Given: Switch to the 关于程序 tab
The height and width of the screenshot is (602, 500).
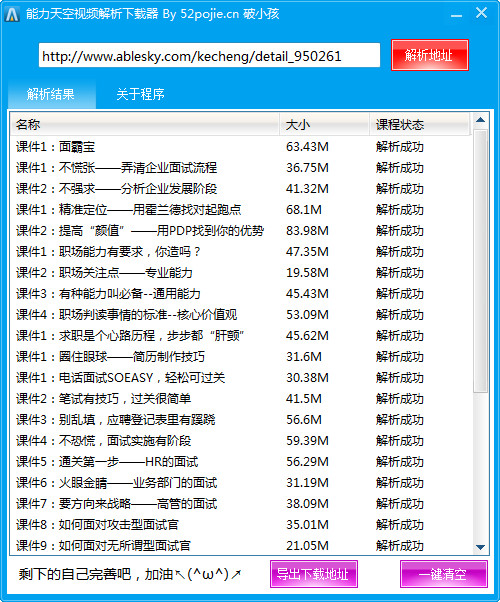Looking at the screenshot, I should click(140, 94).
